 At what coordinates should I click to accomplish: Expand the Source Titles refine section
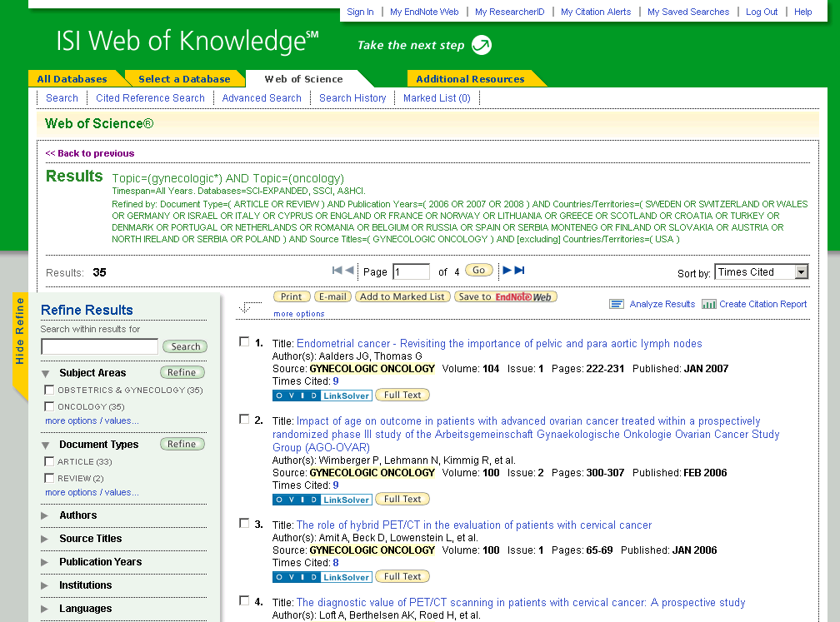coord(45,539)
